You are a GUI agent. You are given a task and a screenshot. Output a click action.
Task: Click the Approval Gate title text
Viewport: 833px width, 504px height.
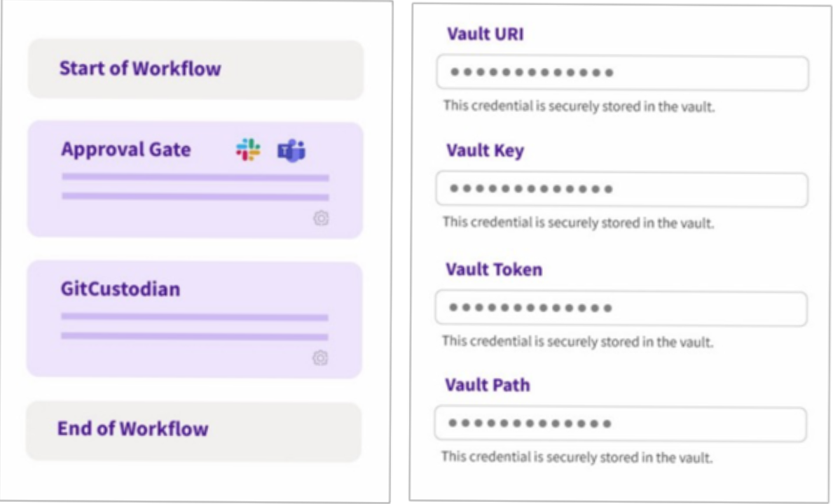pos(126,149)
